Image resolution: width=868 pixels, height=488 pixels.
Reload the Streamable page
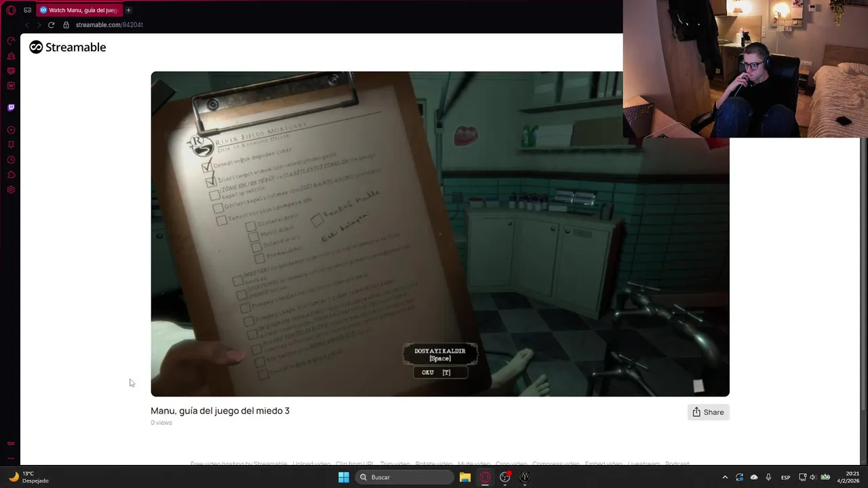(51, 25)
